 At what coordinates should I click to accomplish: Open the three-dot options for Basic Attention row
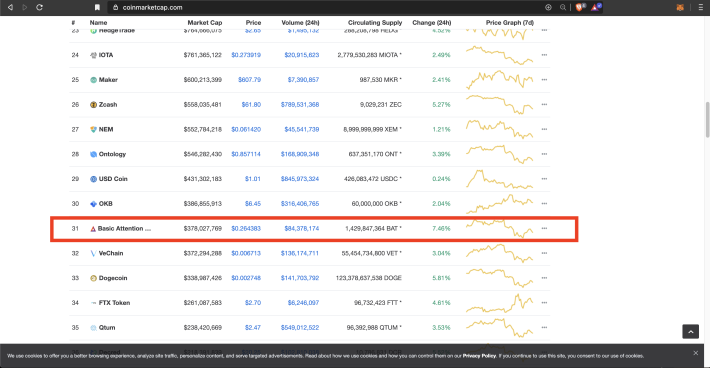(x=544, y=229)
